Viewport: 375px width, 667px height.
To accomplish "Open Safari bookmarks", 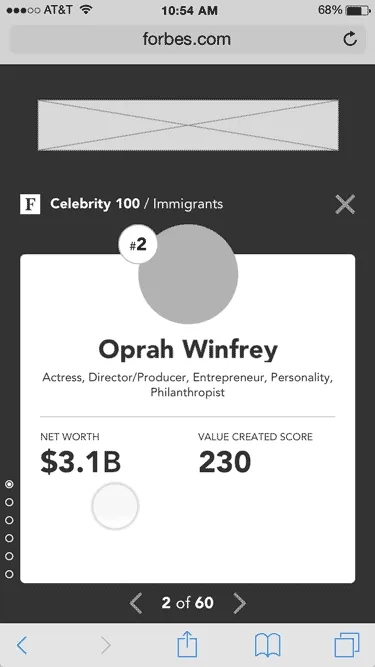I will coord(267,645).
